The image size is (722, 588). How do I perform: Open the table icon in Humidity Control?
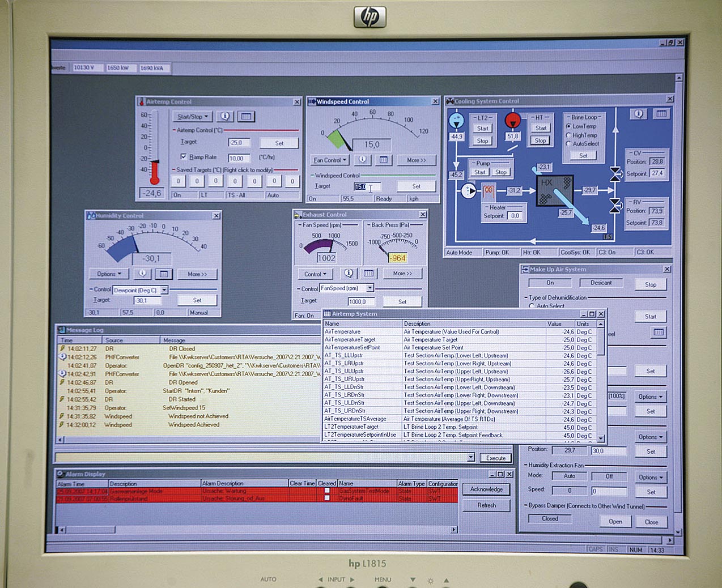pyautogui.click(x=163, y=274)
